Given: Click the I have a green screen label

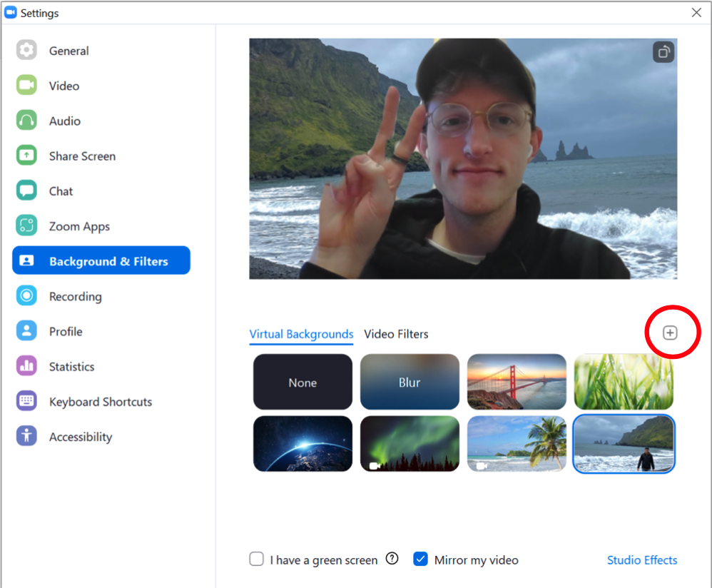Looking at the screenshot, I should [x=324, y=560].
